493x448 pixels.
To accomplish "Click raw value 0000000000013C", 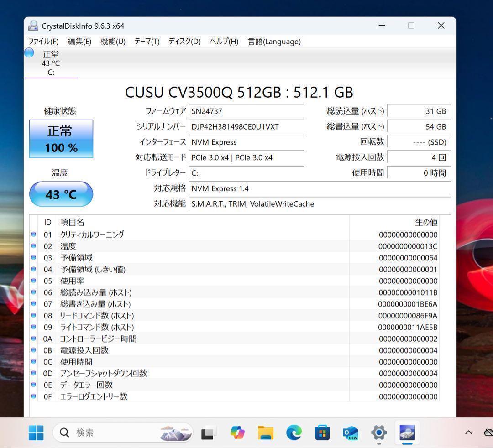I will coord(408,246).
